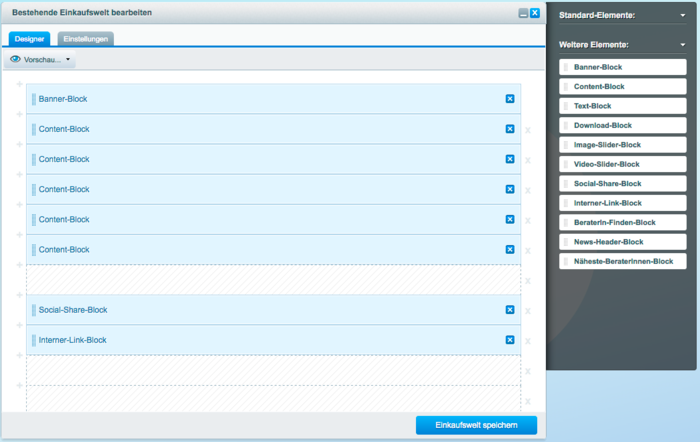Click the grip icon on Text-Block element
Screen dimensions: 700x442
566,106
